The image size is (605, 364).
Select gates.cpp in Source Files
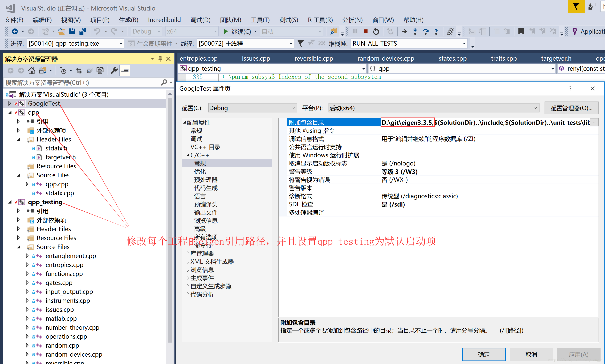[59, 283]
